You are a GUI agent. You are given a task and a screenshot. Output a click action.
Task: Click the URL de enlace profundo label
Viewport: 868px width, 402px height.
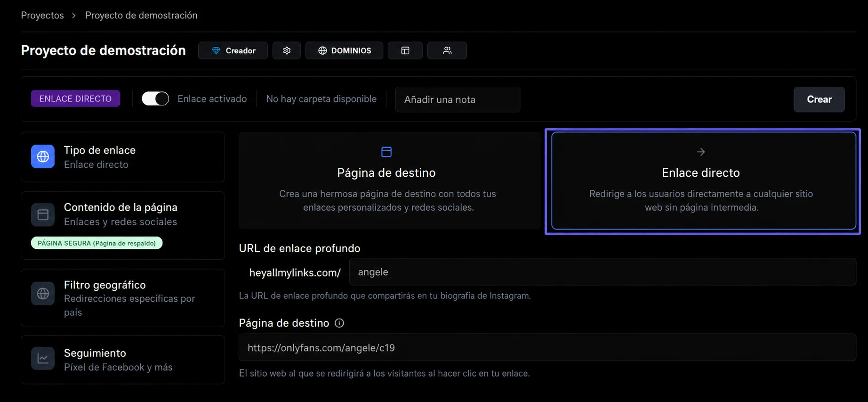point(299,248)
